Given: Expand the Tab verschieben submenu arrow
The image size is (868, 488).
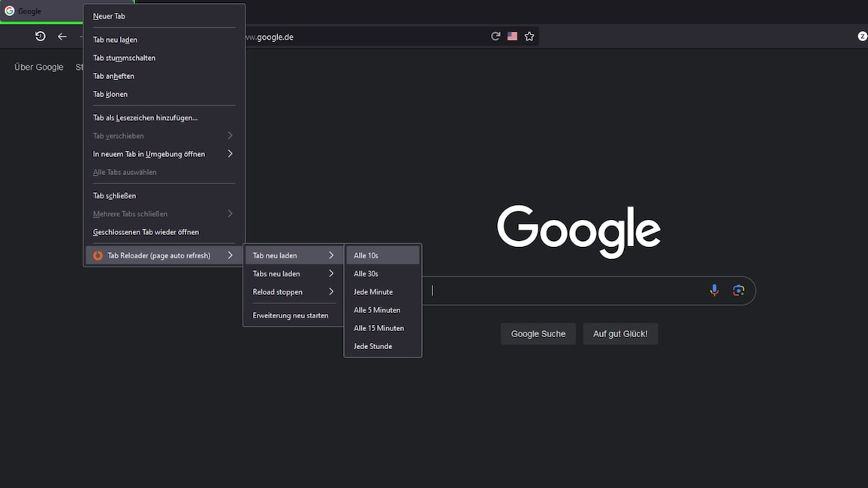Looking at the screenshot, I should pos(231,136).
